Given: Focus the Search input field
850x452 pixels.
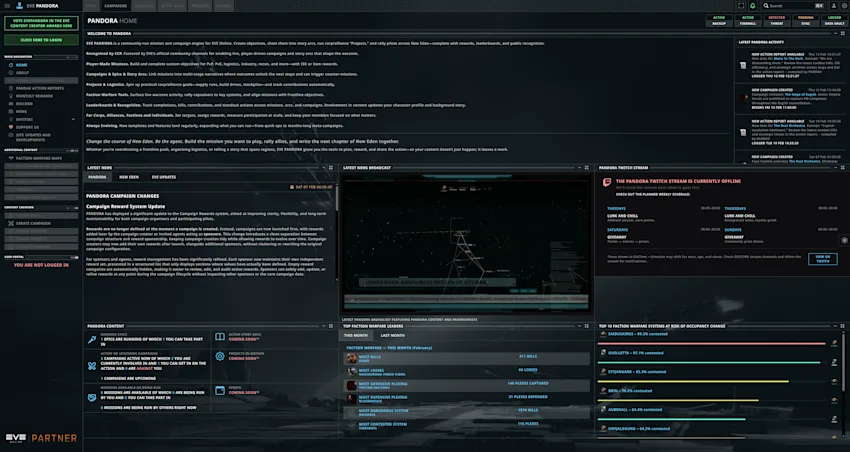Looking at the screenshot, I should coord(794,6).
